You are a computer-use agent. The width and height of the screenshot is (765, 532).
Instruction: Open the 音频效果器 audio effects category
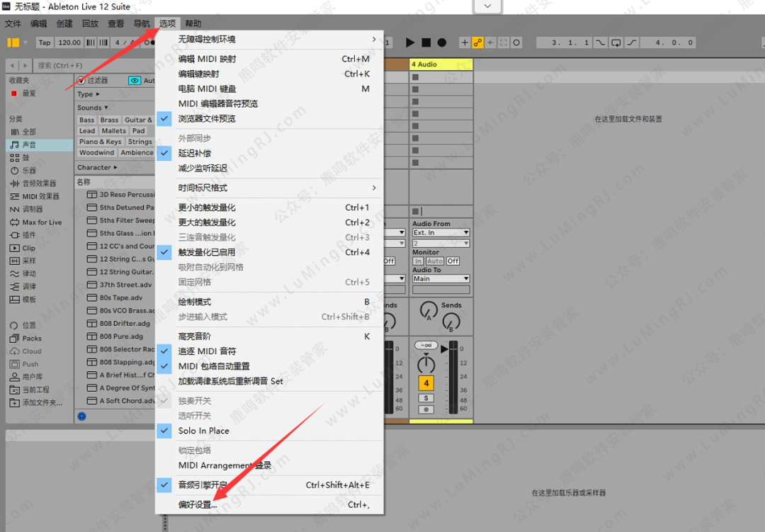[x=40, y=183]
